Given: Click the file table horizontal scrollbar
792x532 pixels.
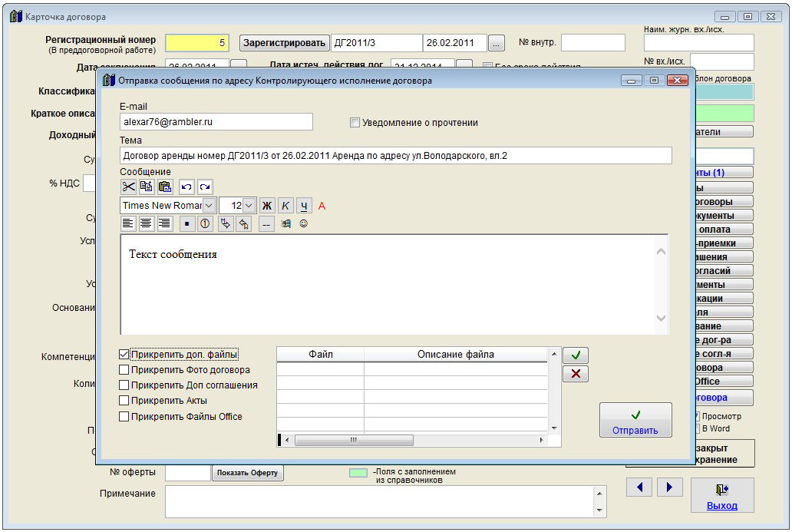Looking at the screenshot, I should pyautogui.click(x=354, y=441).
